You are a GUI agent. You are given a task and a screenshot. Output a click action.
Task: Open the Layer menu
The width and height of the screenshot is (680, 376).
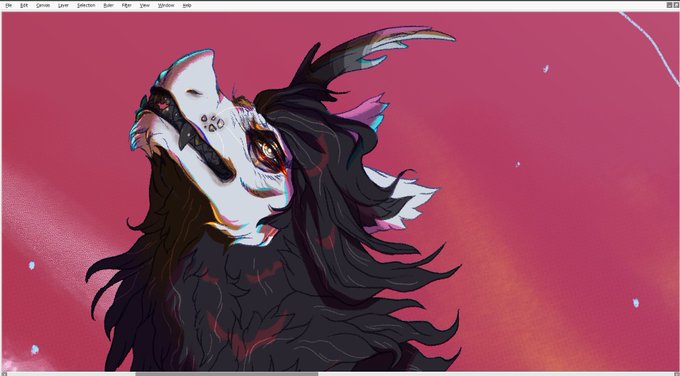coord(63,6)
